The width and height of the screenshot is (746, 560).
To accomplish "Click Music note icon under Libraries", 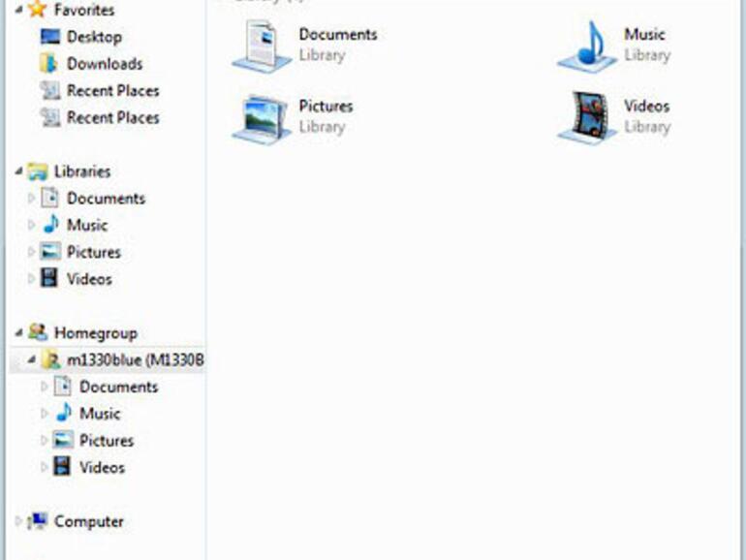I will pos(50,225).
